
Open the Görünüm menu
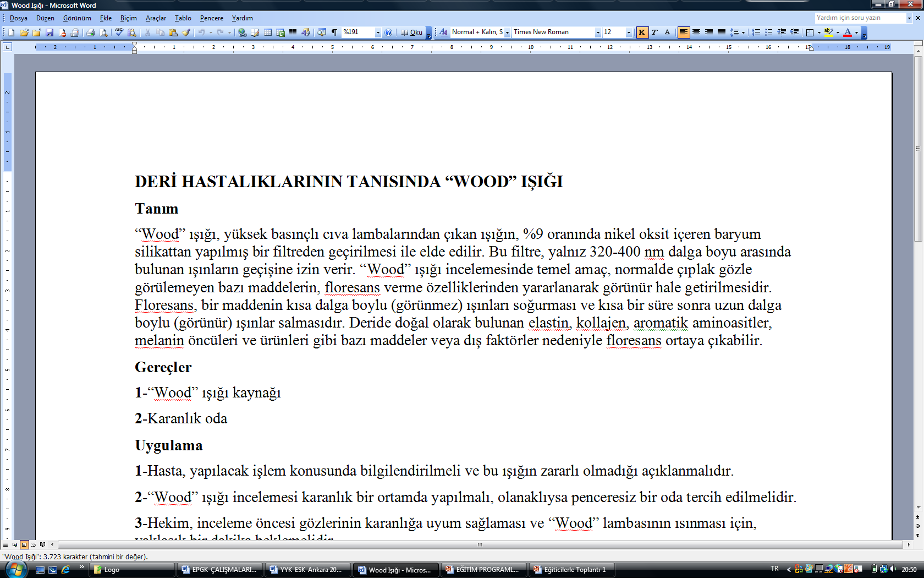point(77,18)
